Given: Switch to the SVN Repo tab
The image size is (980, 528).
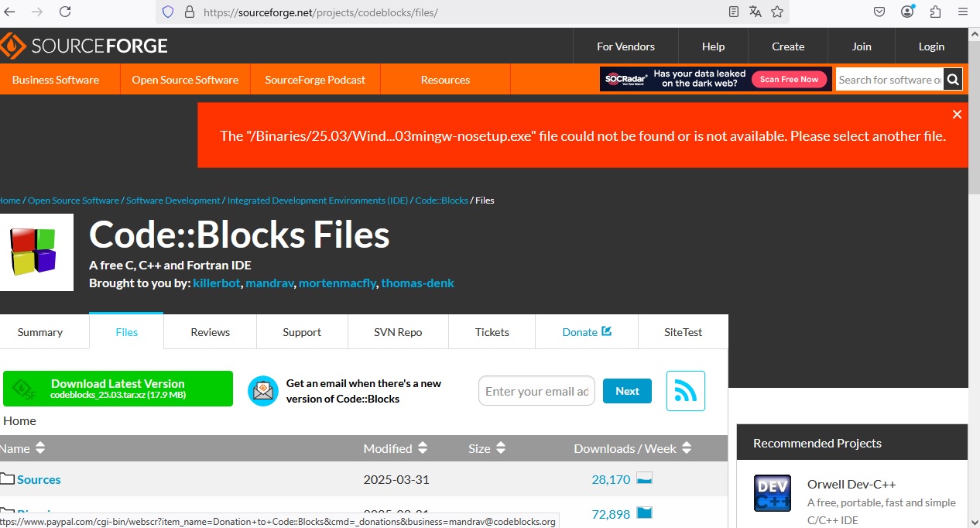Looking at the screenshot, I should (x=398, y=332).
